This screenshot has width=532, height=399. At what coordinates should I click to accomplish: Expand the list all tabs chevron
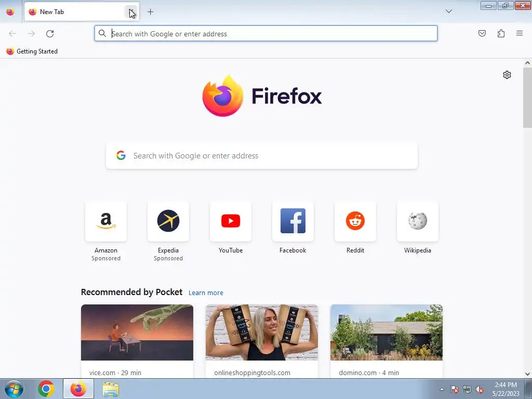click(x=448, y=11)
